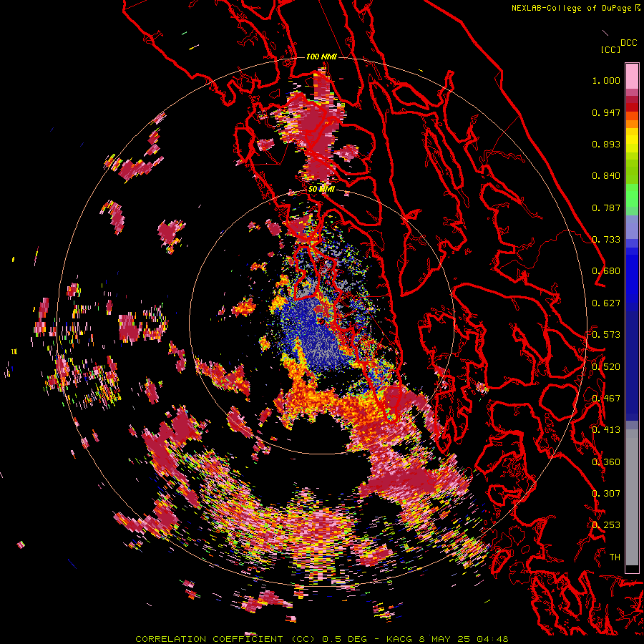Click the NEXLAB-College of DuPage credit text
Image resolution: width=644 pixels, height=644 pixels.
(x=573, y=8)
